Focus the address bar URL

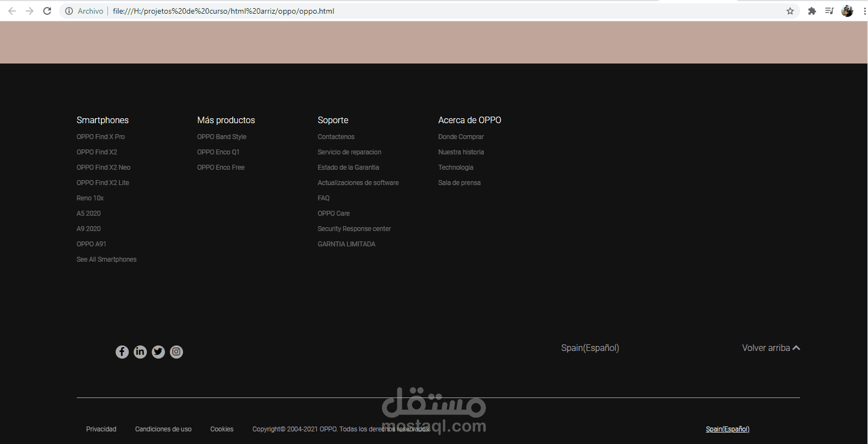pyautogui.click(x=224, y=11)
